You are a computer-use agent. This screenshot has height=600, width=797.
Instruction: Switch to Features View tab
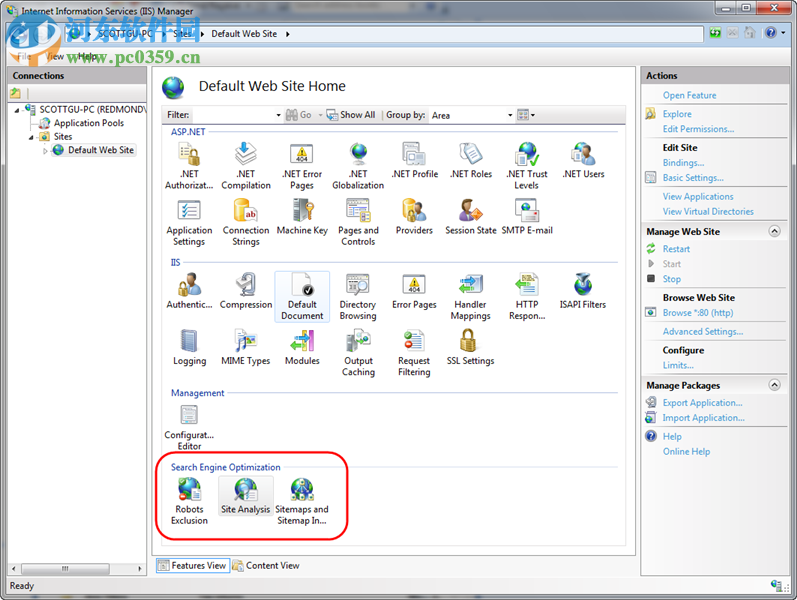coord(193,565)
